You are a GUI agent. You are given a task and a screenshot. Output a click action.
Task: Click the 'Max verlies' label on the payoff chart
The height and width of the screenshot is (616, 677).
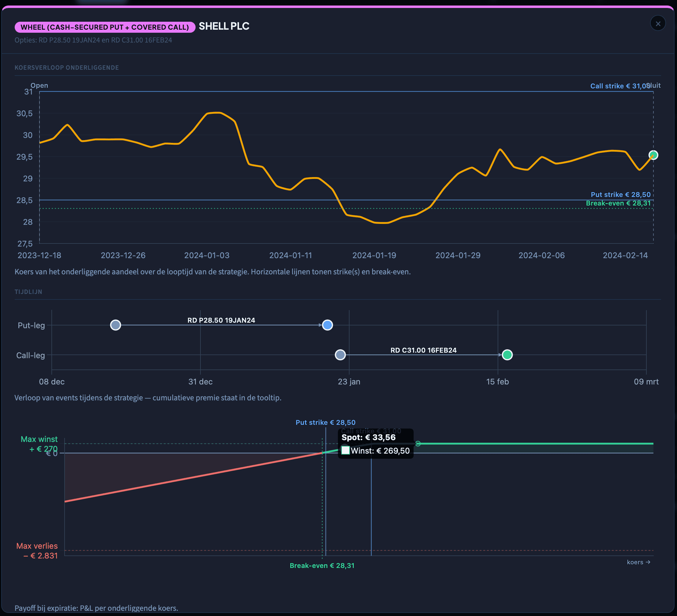coord(37,546)
